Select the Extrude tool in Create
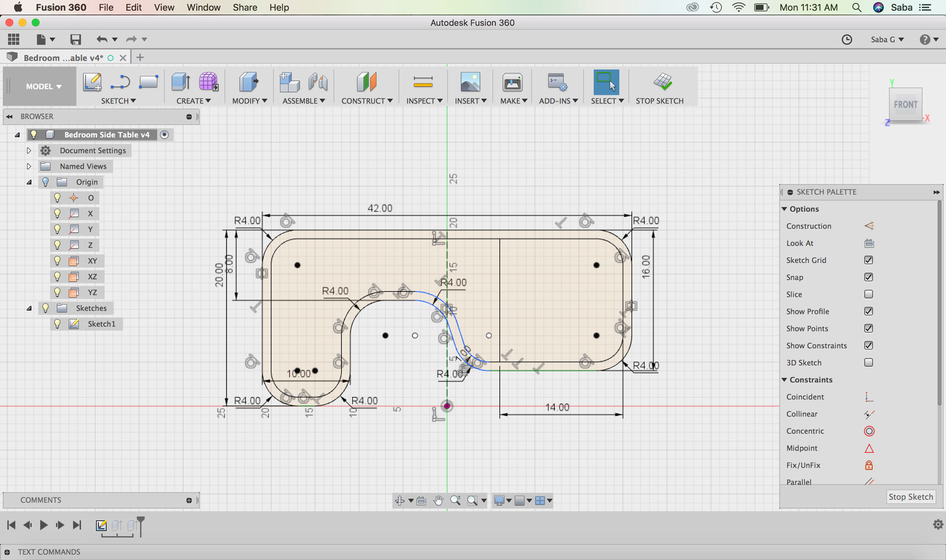 tap(180, 82)
